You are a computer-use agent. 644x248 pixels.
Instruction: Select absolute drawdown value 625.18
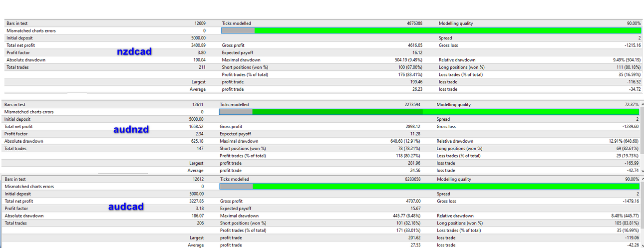(197, 141)
